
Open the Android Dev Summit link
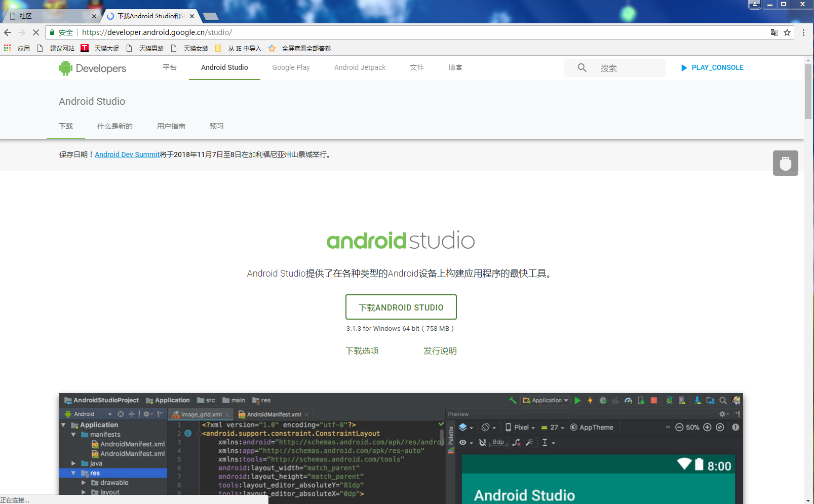[x=127, y=154]
